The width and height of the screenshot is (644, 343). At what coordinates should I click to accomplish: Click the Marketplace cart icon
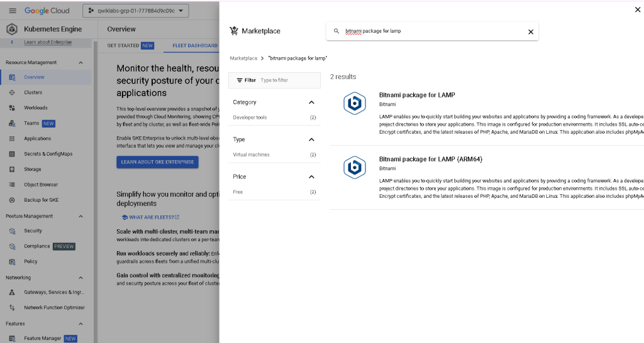pos(234,31)
